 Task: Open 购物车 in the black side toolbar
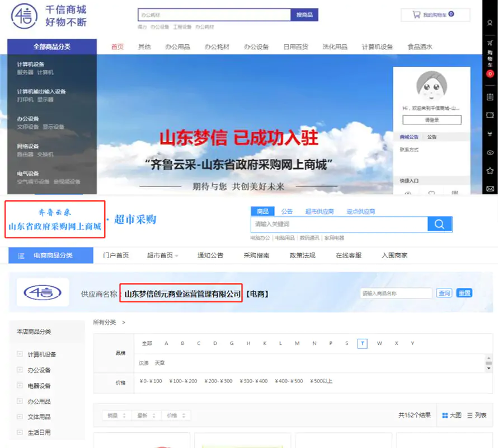(490, 58)
